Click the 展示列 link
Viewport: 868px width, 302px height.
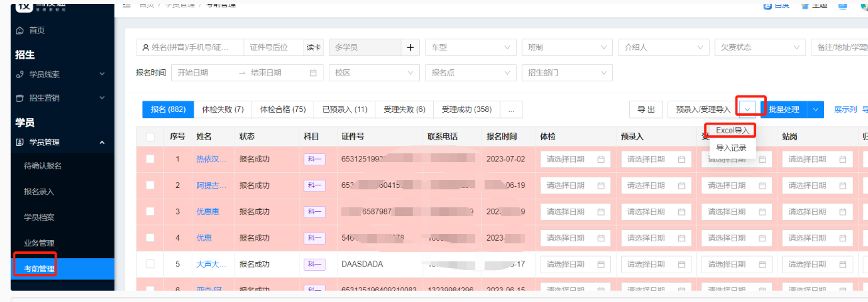(845, 109)
